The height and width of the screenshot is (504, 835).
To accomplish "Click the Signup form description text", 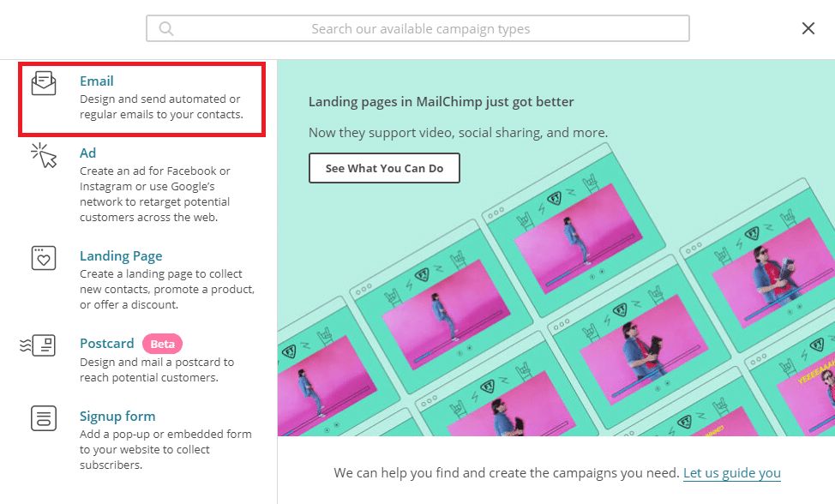I will pos(165,450).
